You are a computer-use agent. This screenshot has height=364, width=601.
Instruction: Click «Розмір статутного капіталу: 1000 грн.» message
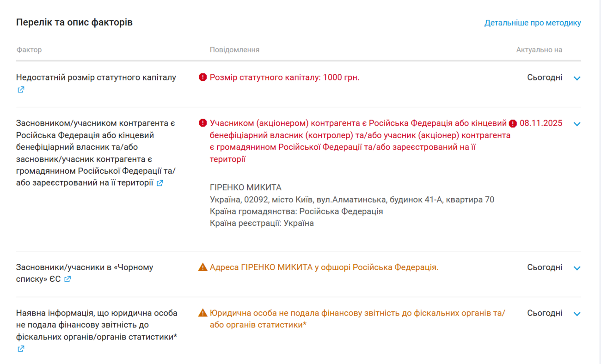(x=284, y=78)
